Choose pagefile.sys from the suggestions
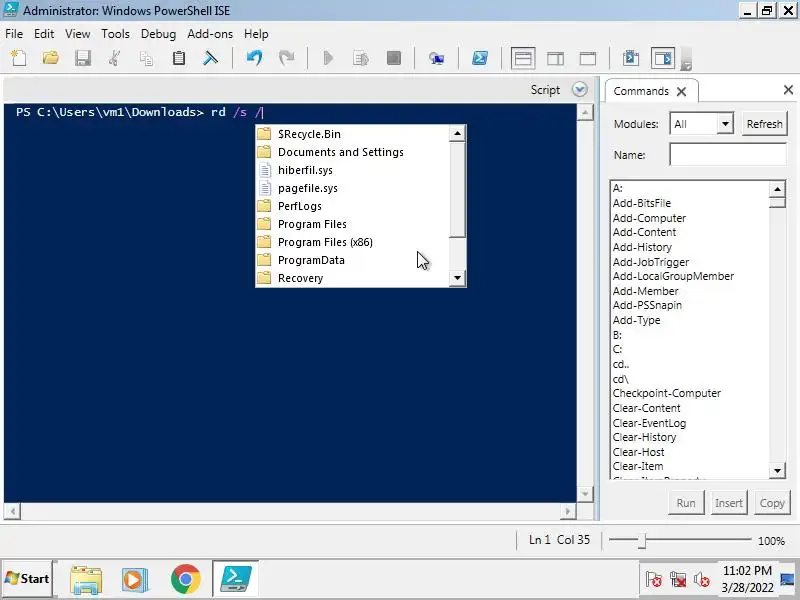The width and height of the screenshot is (800, 600). coord(352,188)
